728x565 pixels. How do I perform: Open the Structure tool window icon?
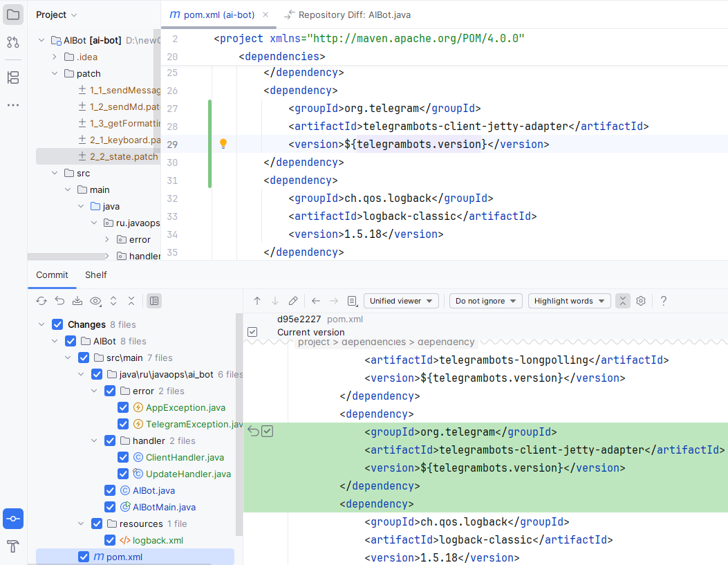(x=13, y=77)
